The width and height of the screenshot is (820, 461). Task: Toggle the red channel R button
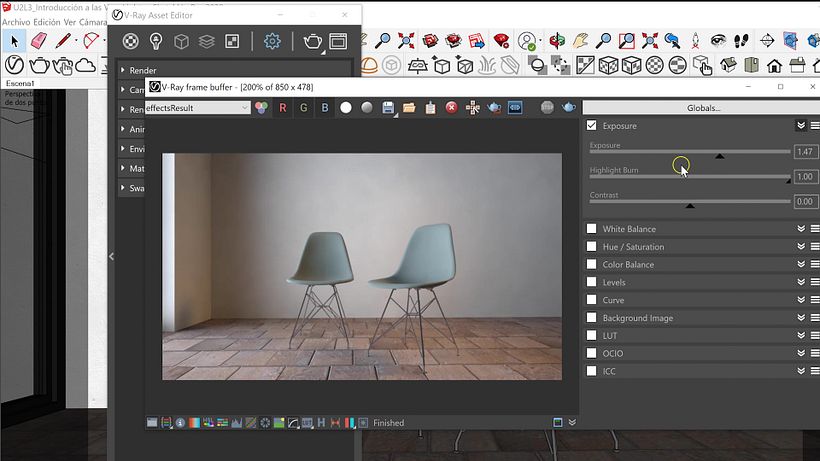283,107
